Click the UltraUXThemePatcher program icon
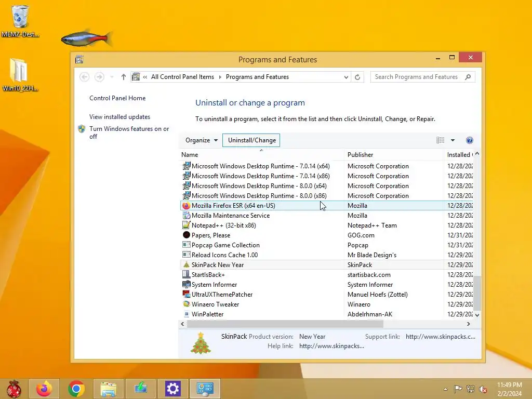 tap(187, 294)
